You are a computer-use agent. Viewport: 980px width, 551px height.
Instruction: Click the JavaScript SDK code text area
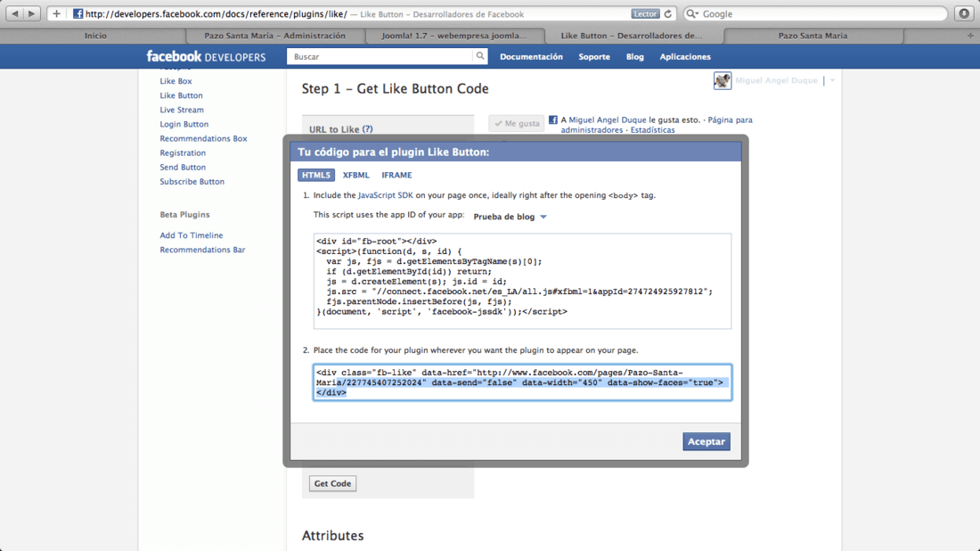click(522, 282)
